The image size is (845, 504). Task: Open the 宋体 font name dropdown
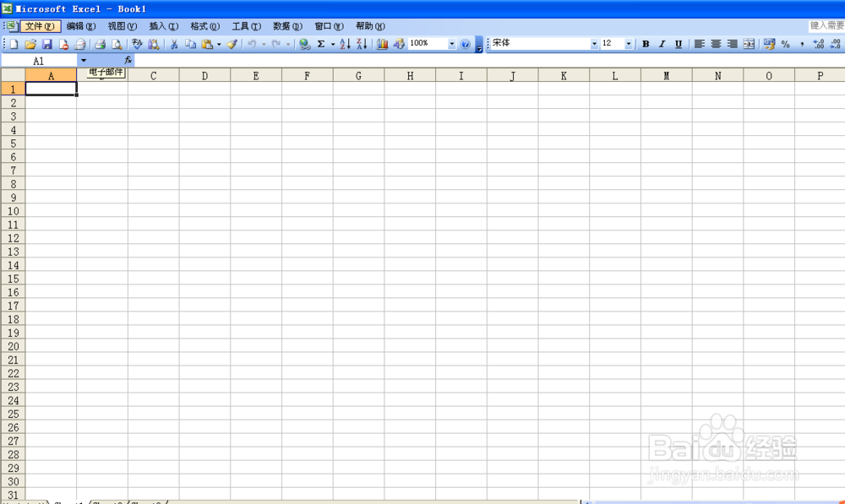point(594,44)
